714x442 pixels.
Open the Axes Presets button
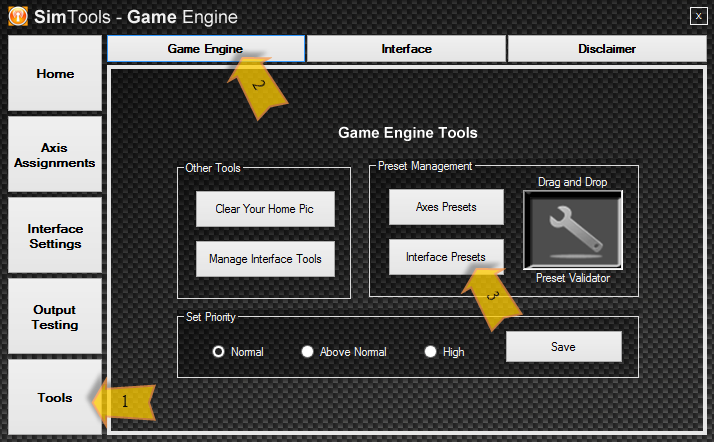coord(446,207)
